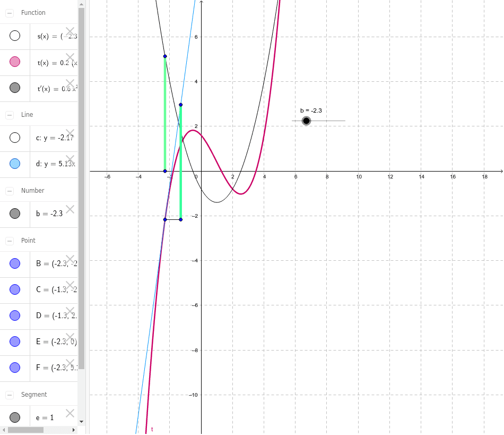Click the right end of slider b track
Viewport: 504px width, 435px height.
pyautogui.click(x=344, y=121)
